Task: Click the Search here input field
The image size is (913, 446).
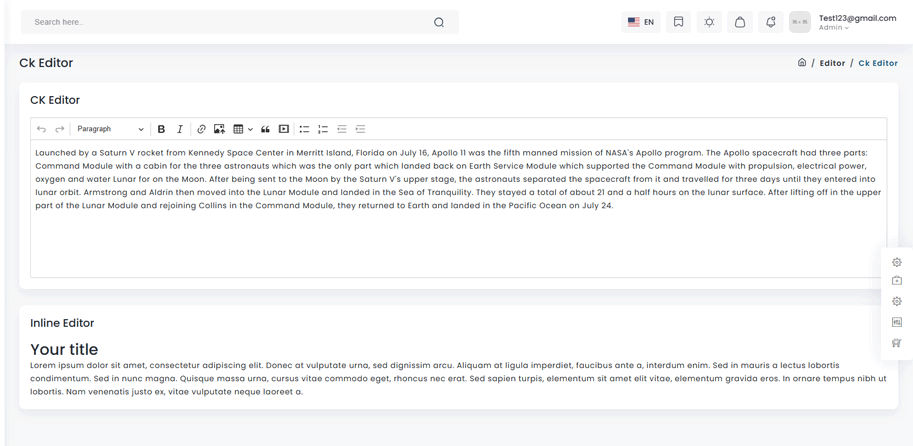Action: [230, 22]
